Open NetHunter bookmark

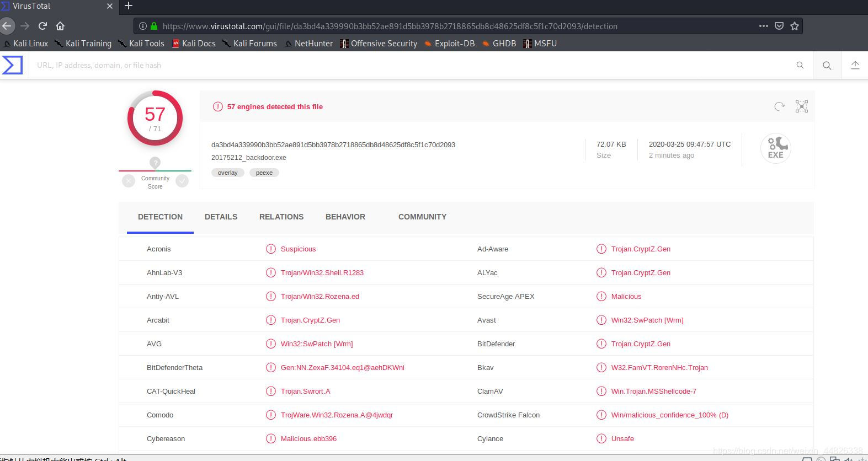[308, 44]
